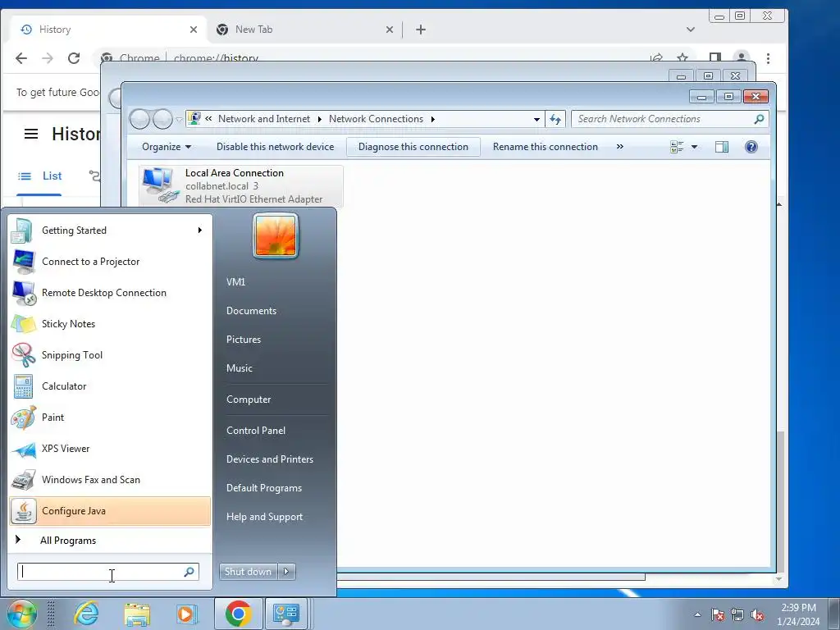Open Paint from Start menu
This screenshot has width=840, height=630.
(x=109, y=418)
